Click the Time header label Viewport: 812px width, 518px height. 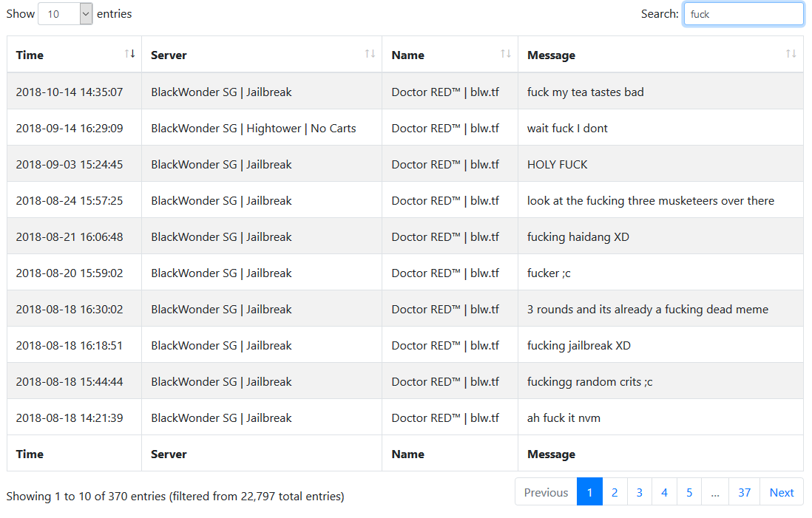(x=30, y=55)
